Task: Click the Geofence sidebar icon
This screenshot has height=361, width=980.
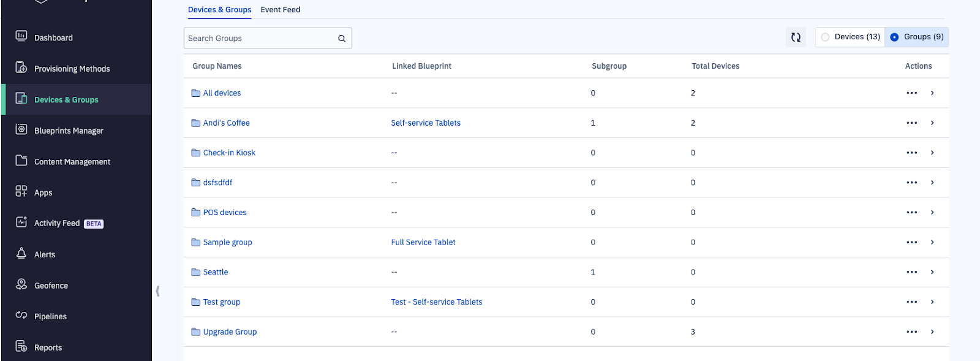Action: click(21, 284)
